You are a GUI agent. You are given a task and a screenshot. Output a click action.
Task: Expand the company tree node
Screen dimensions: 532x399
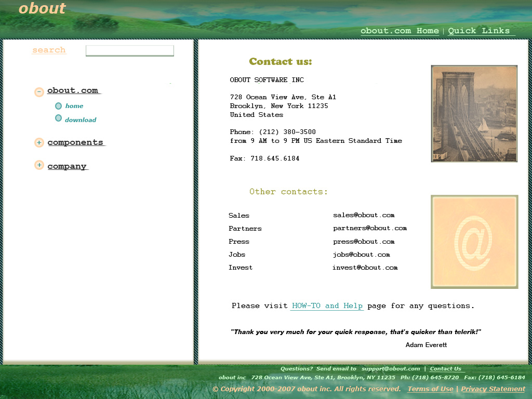tap(39, 165)
